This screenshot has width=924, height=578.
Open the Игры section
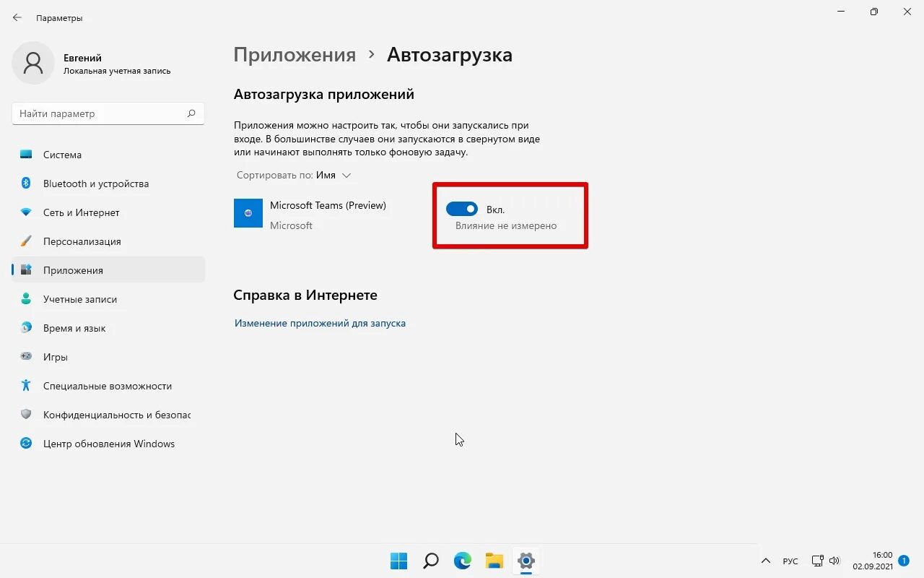[108, 357]
